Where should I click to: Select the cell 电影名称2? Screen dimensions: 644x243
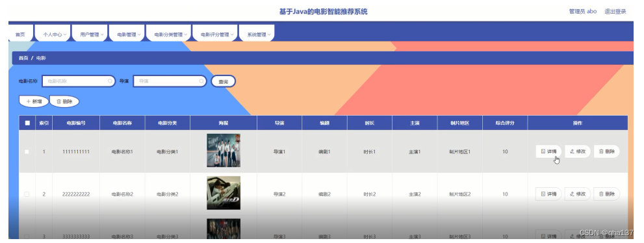[122, 194]
